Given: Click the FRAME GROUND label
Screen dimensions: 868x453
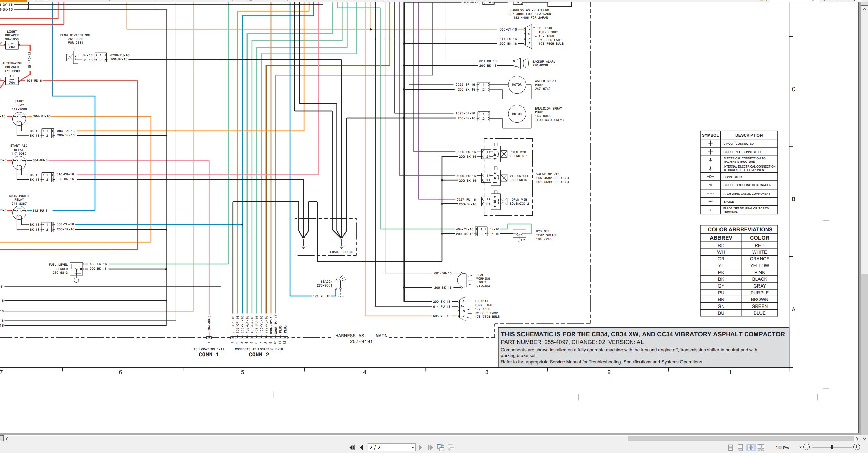Looking at the screenshot, I should pos(341,252).
